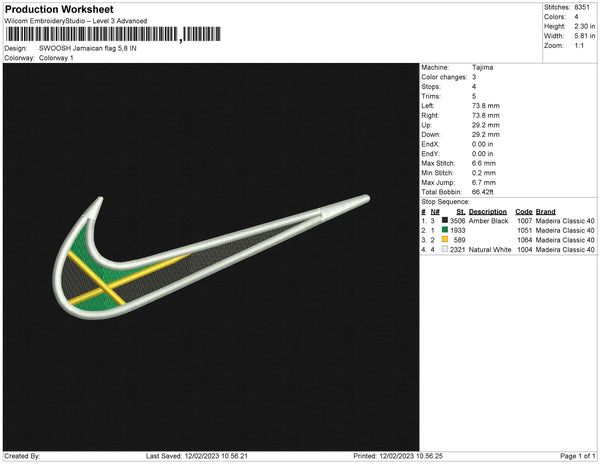Click the yellow thread color swatch

(x=445, y=239)
